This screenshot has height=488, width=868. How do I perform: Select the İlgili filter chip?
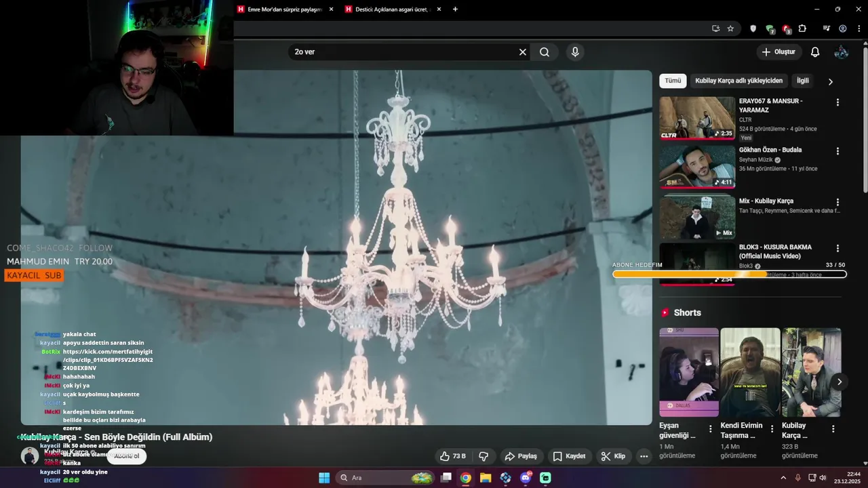(803, 81)
